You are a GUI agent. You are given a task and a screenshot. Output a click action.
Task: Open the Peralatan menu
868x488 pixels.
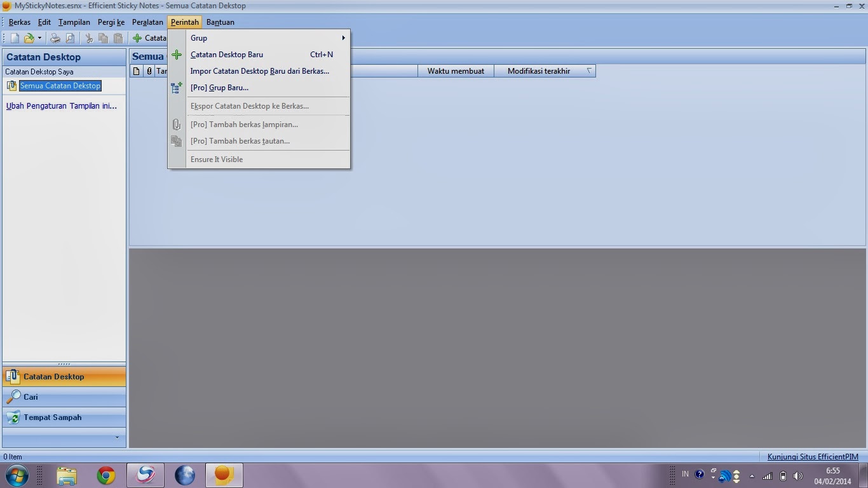(147, 22)
